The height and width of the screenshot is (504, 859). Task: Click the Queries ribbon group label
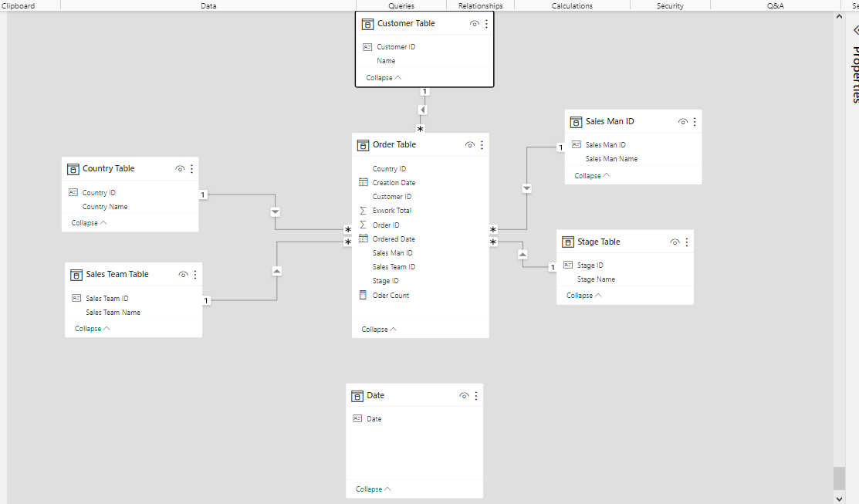click(x=401, y=5)
